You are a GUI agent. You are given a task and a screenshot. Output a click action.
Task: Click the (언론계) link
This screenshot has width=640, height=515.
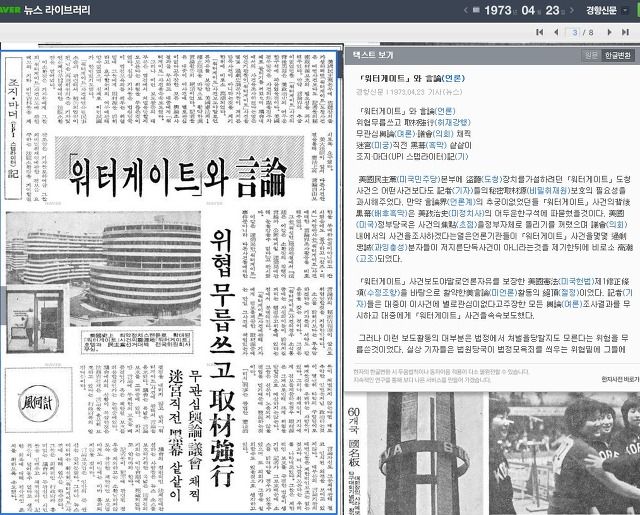click(460, 202)
